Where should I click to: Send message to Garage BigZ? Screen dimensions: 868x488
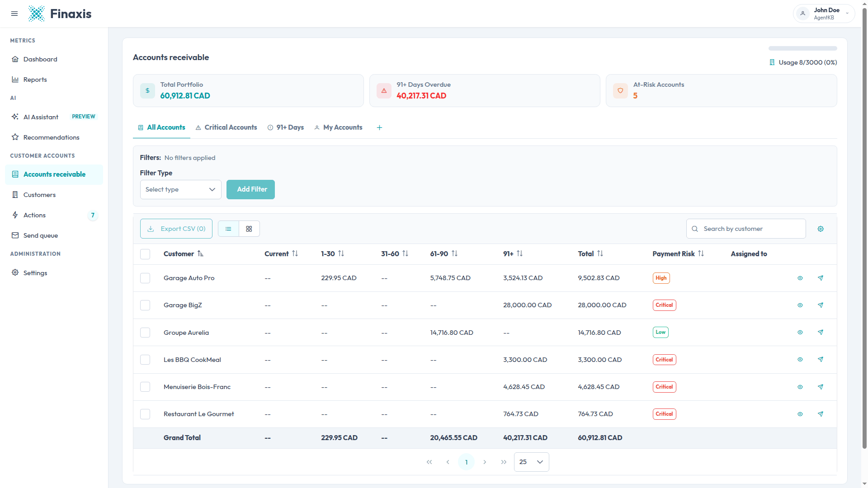(821, 305)
